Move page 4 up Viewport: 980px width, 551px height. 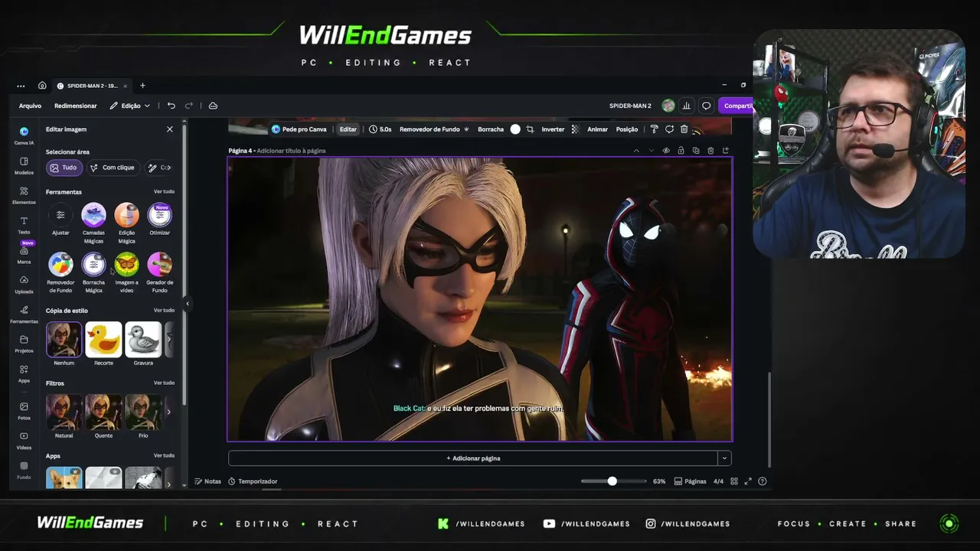[x=636, y=151]
